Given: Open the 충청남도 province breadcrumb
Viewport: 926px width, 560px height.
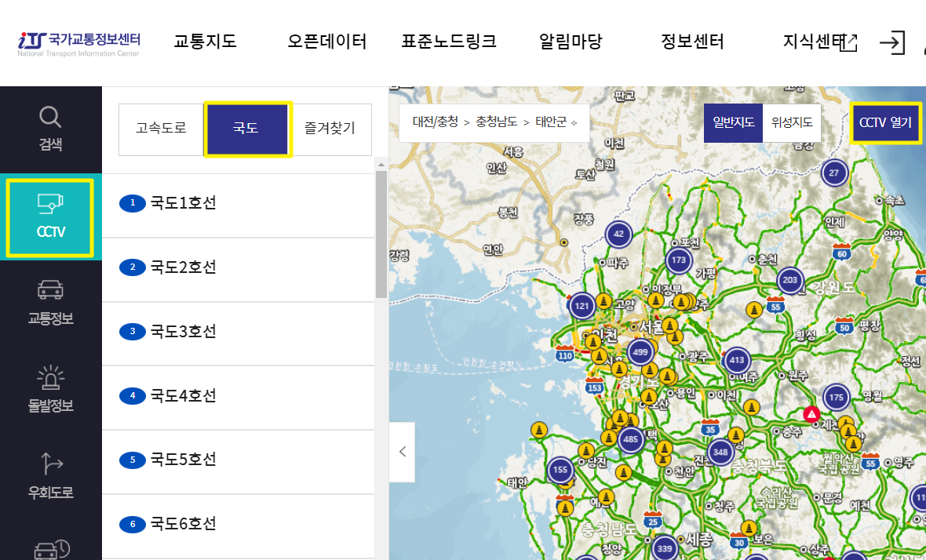Looking at the screenshot, I should pyautogui.click(x=497, y=122).
